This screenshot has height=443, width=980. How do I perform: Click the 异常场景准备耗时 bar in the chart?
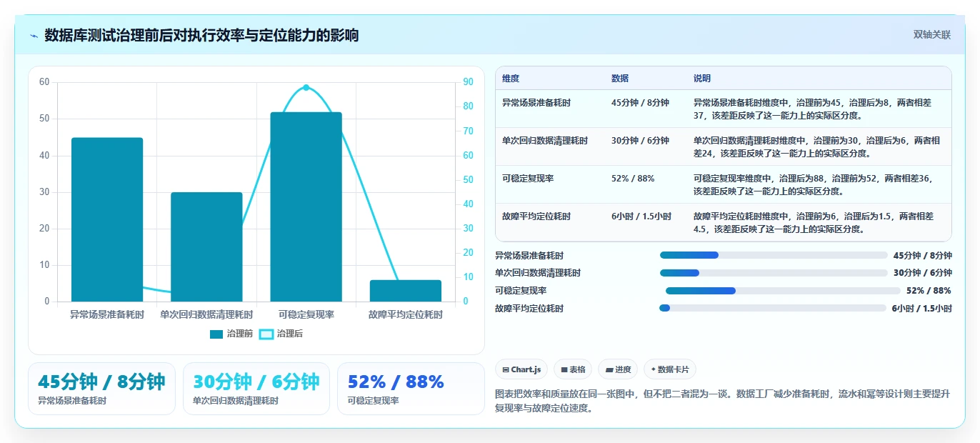coord(107,219)
